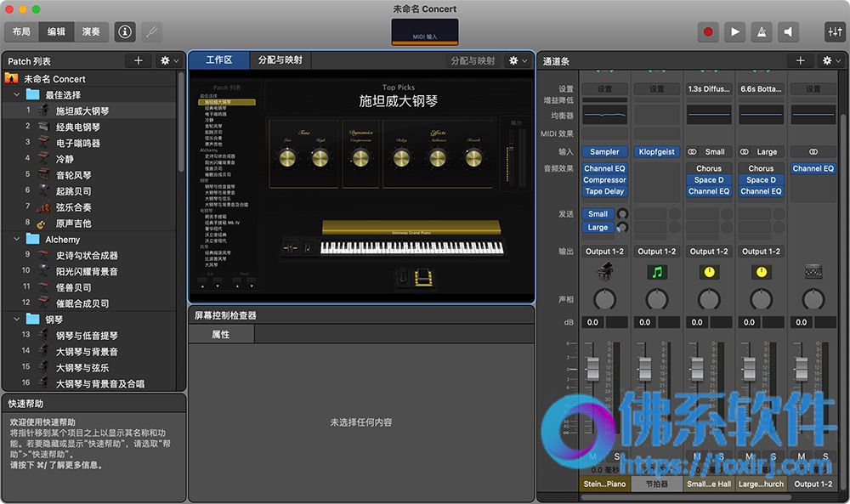850x504 pixels.
Task: Click the Tape Delay effect slot
Action: tap(604, 191)
